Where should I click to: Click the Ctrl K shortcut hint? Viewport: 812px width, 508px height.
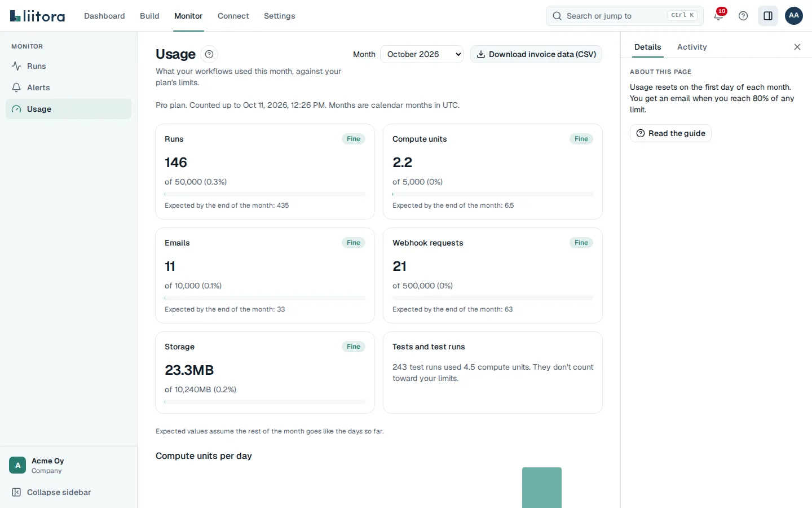click(682, 15)
